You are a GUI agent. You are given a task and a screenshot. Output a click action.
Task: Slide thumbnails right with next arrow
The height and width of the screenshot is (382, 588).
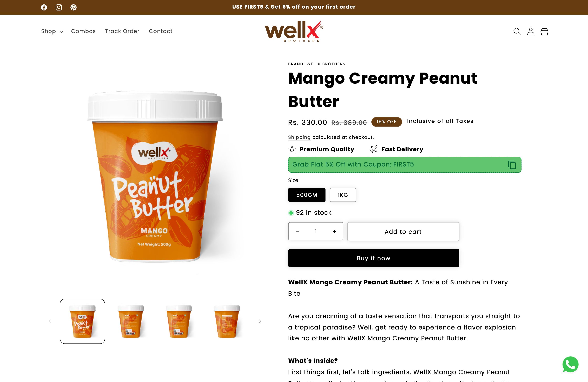pos(260,321)
